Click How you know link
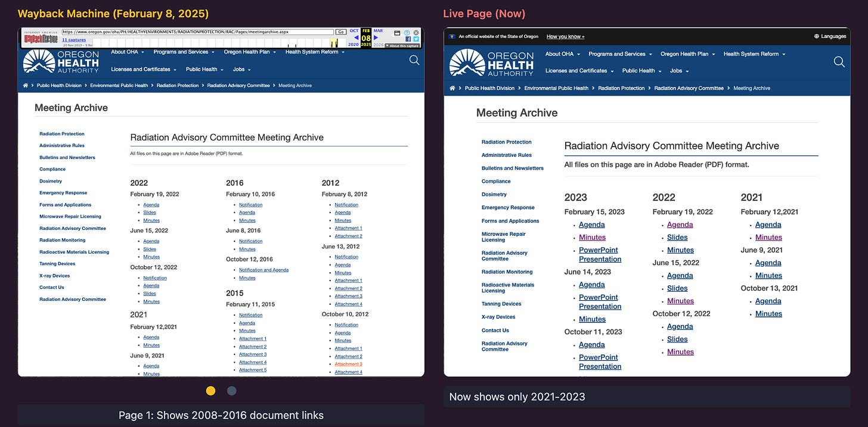Viewport: 868px width, 427px height. [x=565, y=36]
